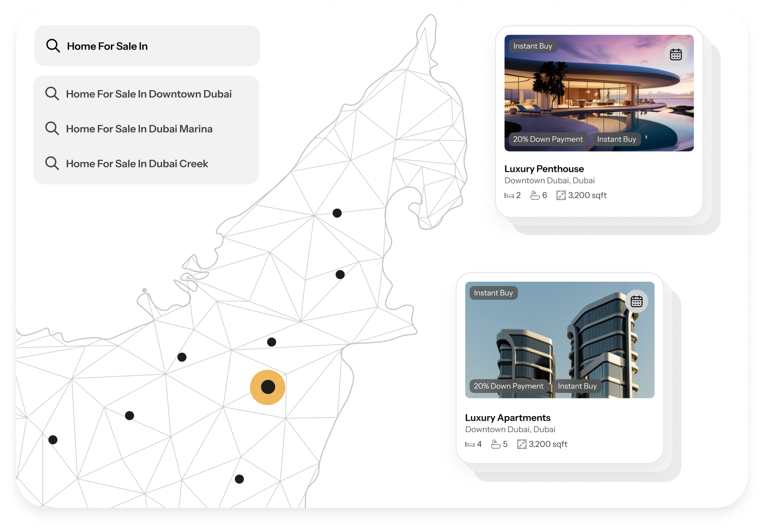Click magnifier icon beside Downtown Dubai suggestion

[52, 93]
